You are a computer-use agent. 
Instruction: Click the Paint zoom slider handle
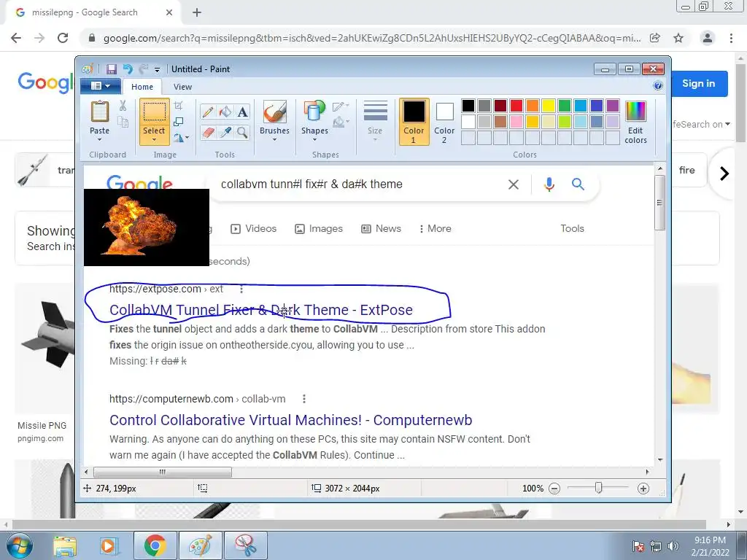click(598, 488)
